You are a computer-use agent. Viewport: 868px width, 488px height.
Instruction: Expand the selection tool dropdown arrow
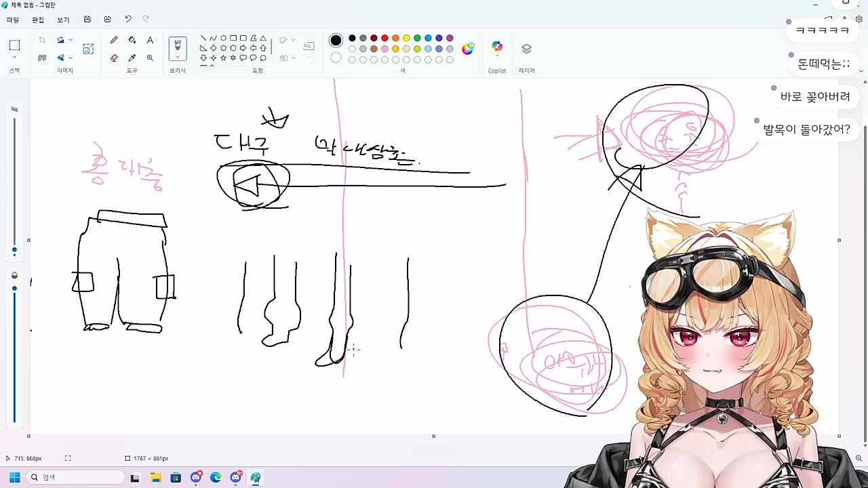[14, 58]
